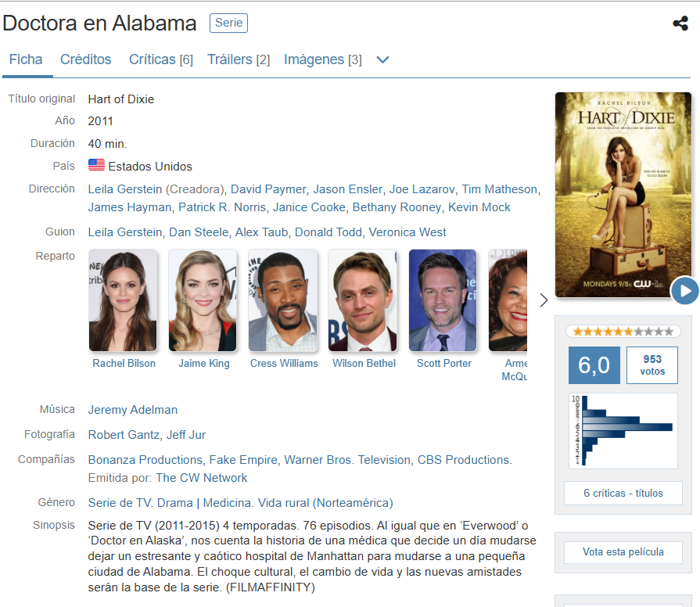Open Cress Williams' photo
Viewport: 700px width, 607px height.
(283, 300)
